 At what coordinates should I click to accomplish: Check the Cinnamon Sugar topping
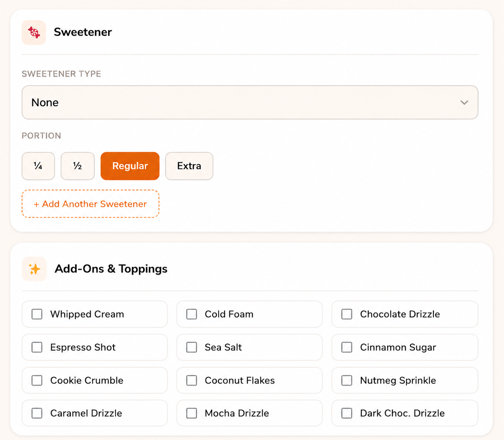347,347
